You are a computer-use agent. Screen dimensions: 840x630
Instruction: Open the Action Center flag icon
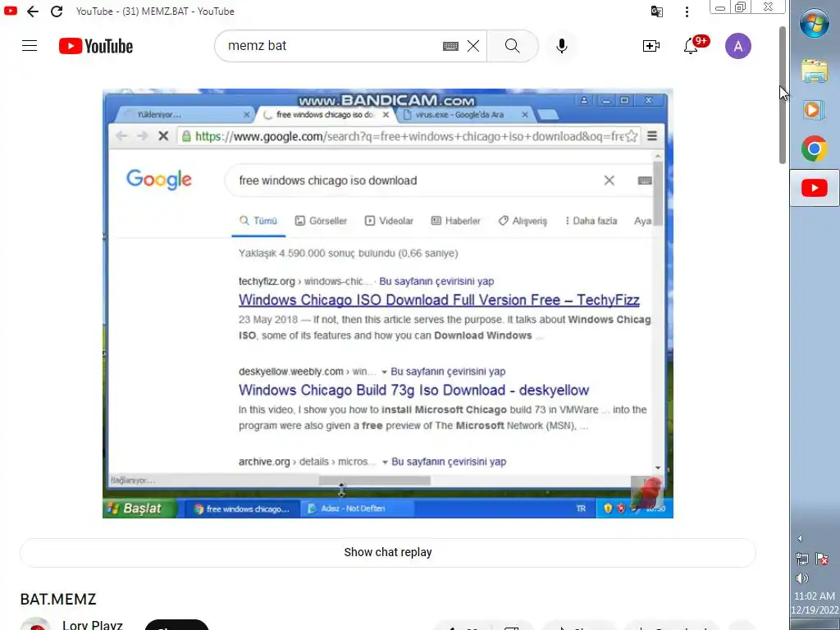(x=822, y=559)
